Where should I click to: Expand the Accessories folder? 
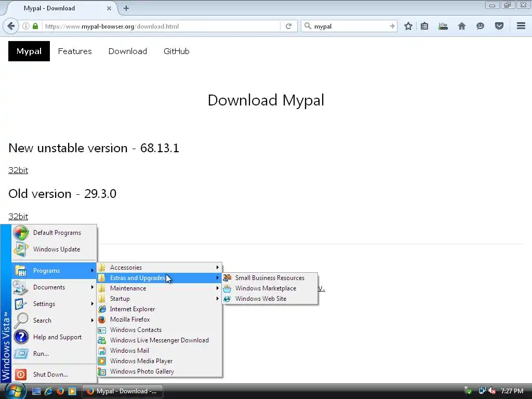tap(159, 268)
